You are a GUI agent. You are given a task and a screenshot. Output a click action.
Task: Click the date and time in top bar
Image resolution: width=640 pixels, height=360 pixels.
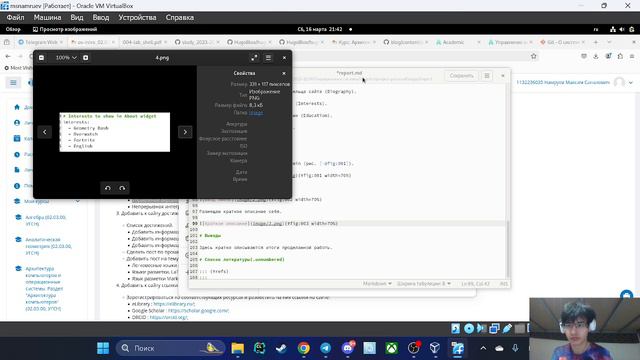320,29
